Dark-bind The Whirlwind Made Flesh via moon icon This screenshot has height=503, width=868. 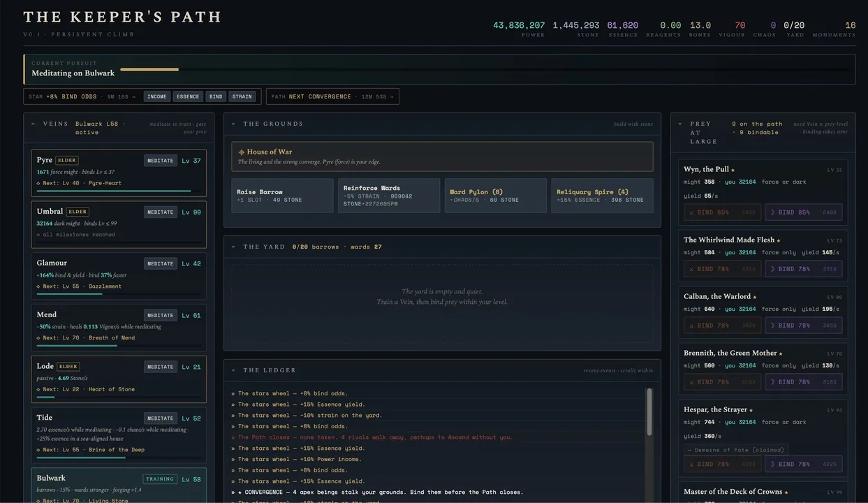[803, 269]
